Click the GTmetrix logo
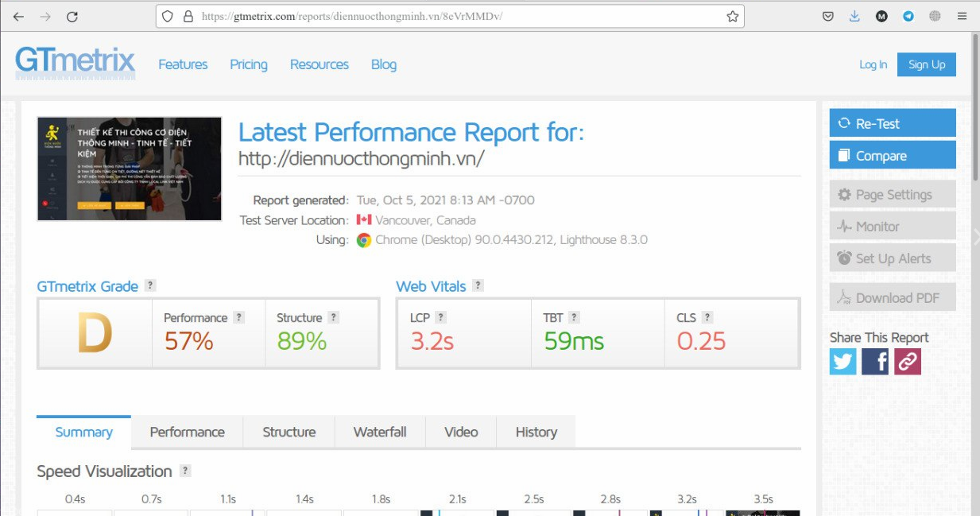Viewport: 980px width, 516px height. point(76,62)
